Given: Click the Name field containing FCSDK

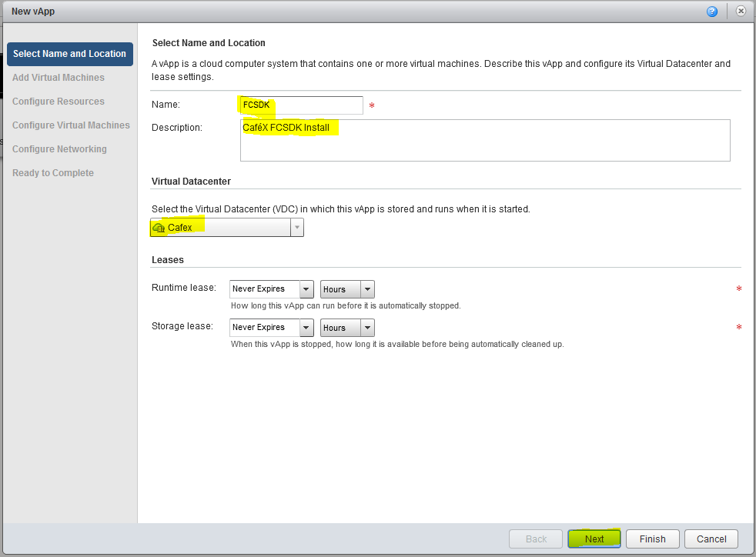Looking at the screenshot, I should pos(301,105).
